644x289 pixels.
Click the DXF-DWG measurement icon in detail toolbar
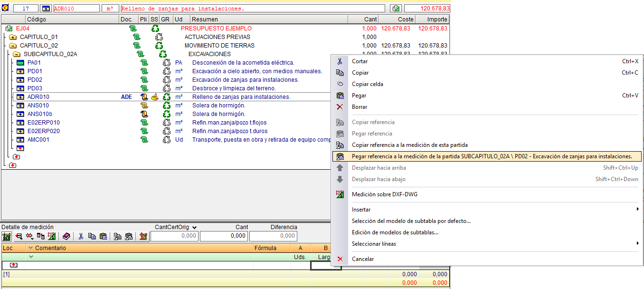[51, 236]
